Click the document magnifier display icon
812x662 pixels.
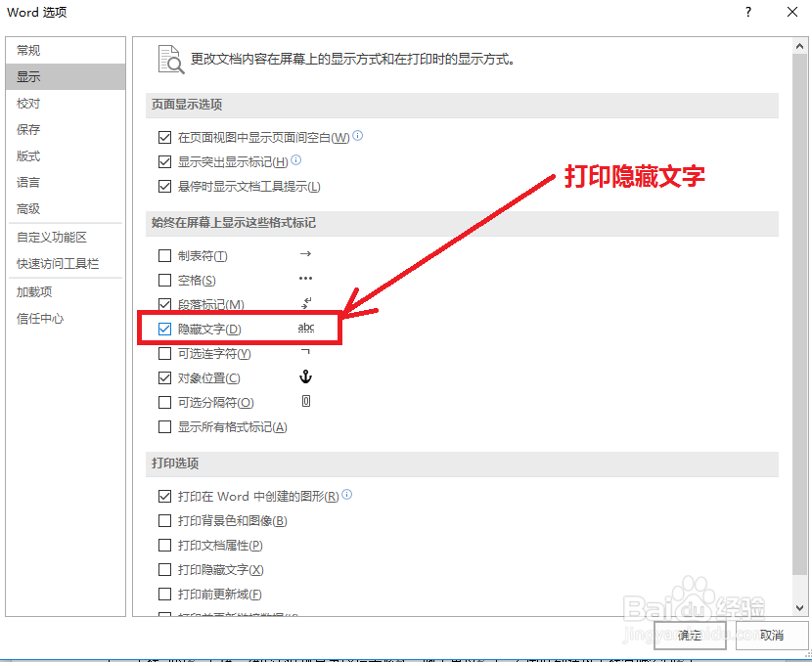[171, 60]
